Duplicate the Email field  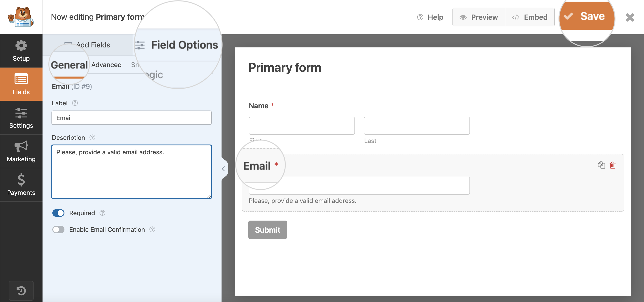pyautogui.click(x=601, y=165)
